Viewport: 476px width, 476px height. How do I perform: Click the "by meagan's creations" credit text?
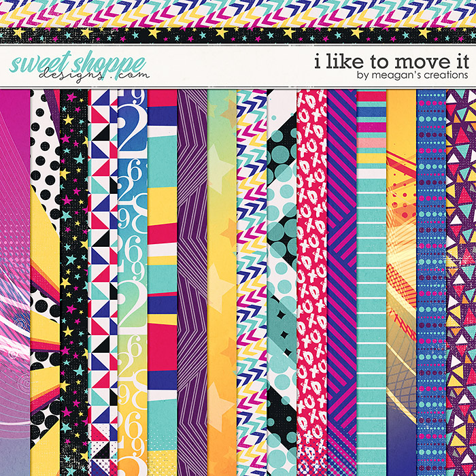(x=413, y=75)
